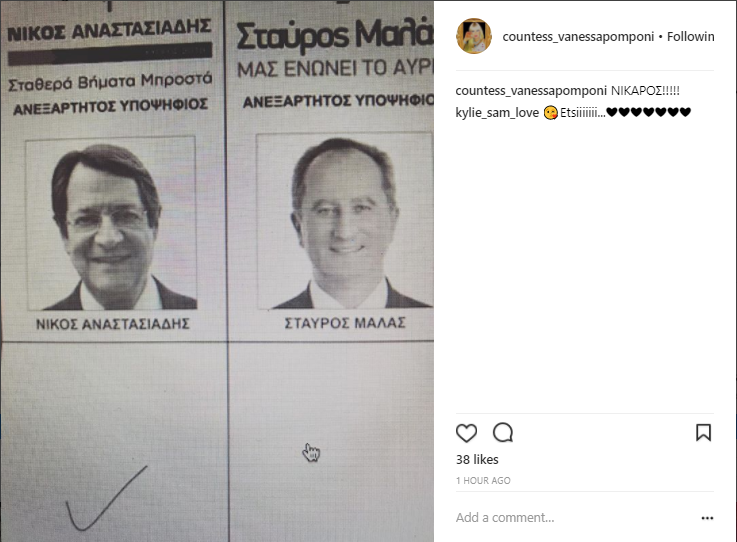Focus the Add a comment field
This screenshot has height=542, width=737.
pos(576,518)
